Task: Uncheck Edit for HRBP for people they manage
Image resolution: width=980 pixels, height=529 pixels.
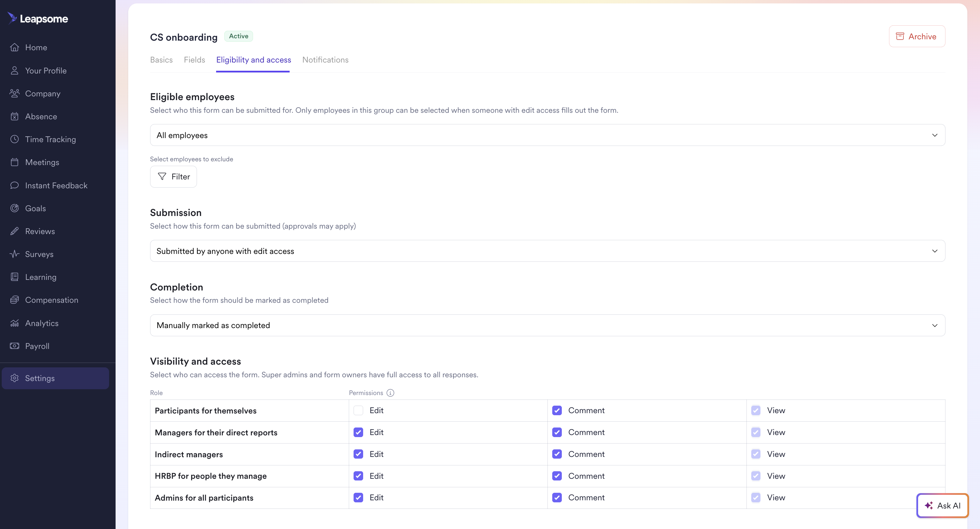Action: tap(358, 476)
